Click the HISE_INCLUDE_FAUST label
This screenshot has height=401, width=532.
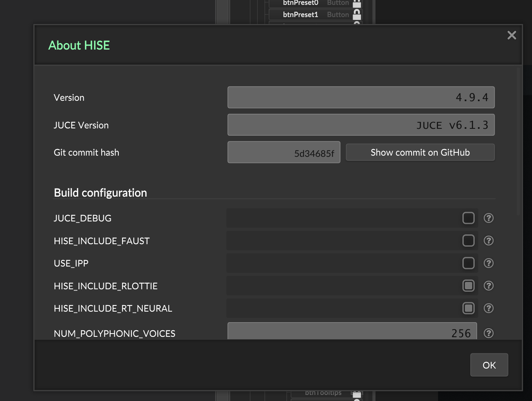pyautogui.click(x=102, y=241)
